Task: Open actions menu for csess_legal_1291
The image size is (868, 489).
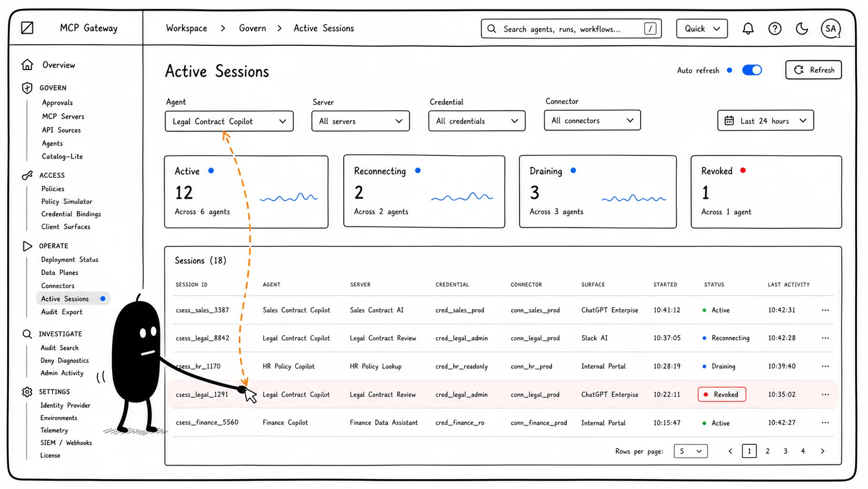Action: tap(825, 394)
